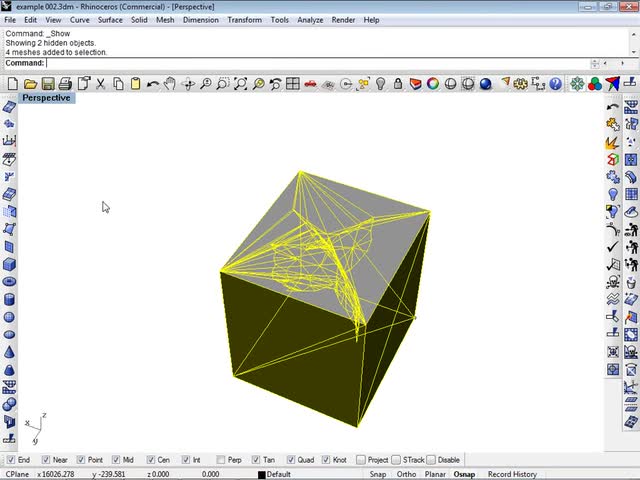
Task: Select the Cone solid tool
Action: 9,352
